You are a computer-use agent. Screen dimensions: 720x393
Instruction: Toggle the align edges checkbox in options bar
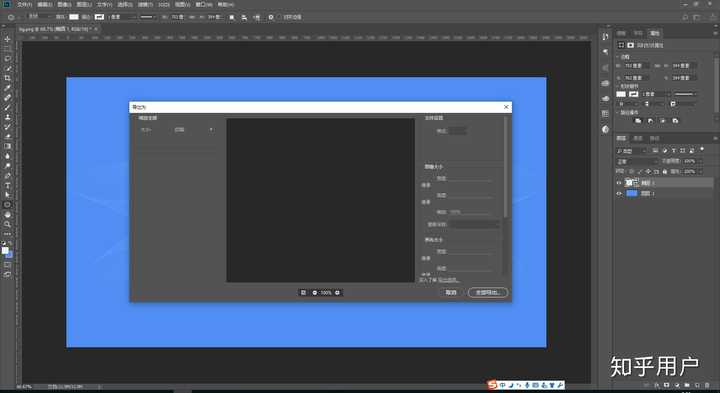point(280,17)
